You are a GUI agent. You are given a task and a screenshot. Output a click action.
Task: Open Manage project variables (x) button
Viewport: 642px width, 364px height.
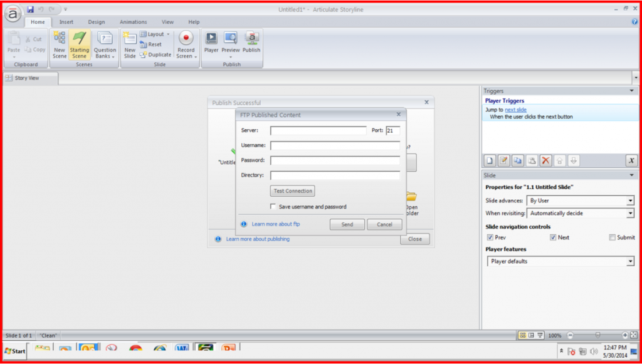pos(631,161)
